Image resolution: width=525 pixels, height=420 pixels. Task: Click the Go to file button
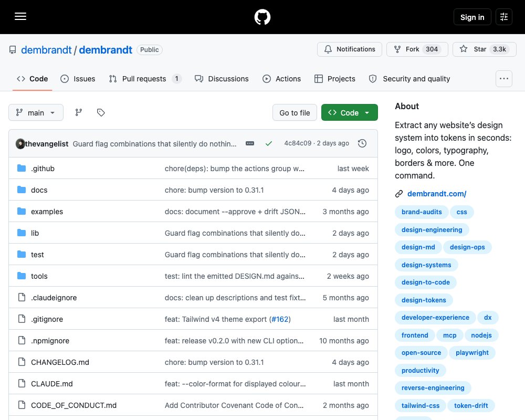[295, 112]
